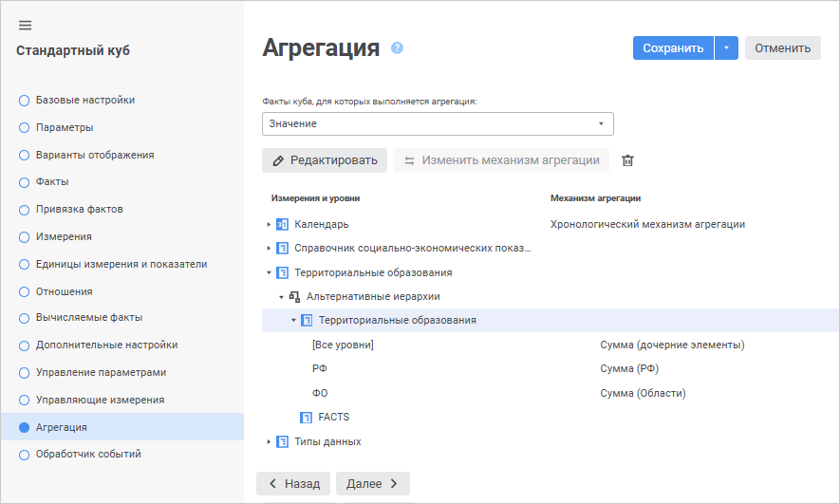Click the Alternative hierarchies icon
This screenshot has width=840, height=504.
click(294, 297)
